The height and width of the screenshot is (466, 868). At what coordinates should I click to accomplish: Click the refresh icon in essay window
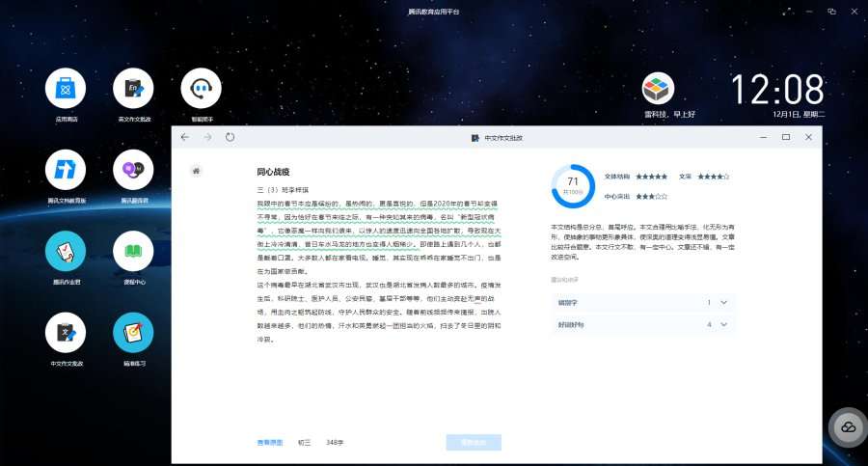230,138
